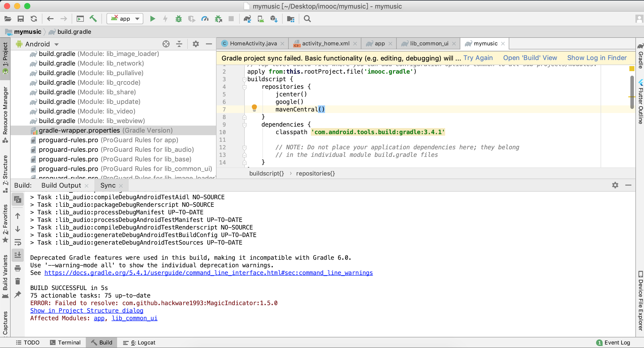
Task: Build project with the hammer icon
Action: [x=93, y=19]
